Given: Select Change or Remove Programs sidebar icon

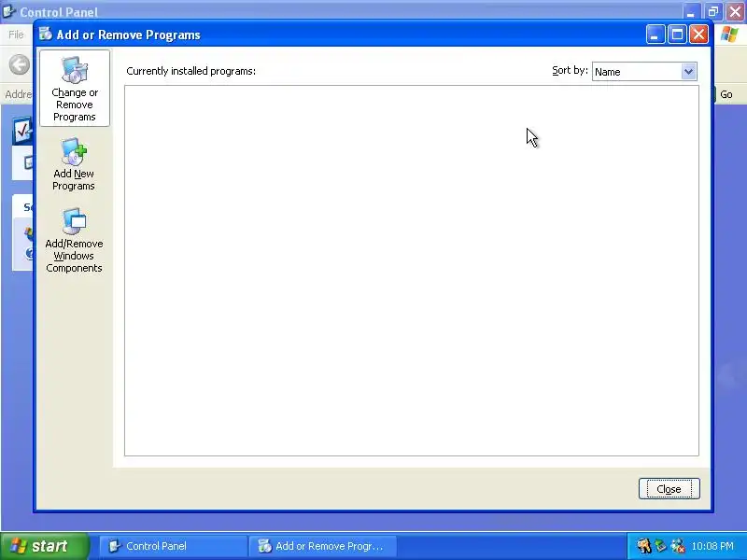Looking at the screenshot, I should coord(75,89).
